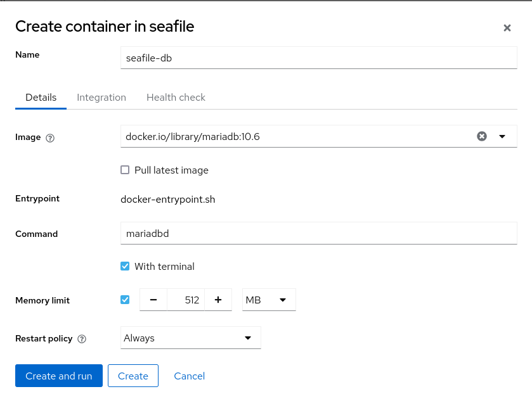Focus the Name field with seafile-db
This screenshot has width=532, height=401.
(x=318, y=58)
